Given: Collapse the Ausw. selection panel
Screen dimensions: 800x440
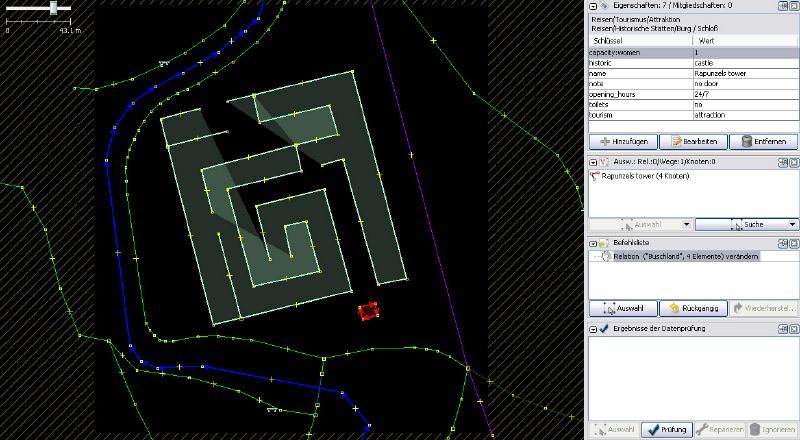Looking at the screenshot, I should [593, 161].
